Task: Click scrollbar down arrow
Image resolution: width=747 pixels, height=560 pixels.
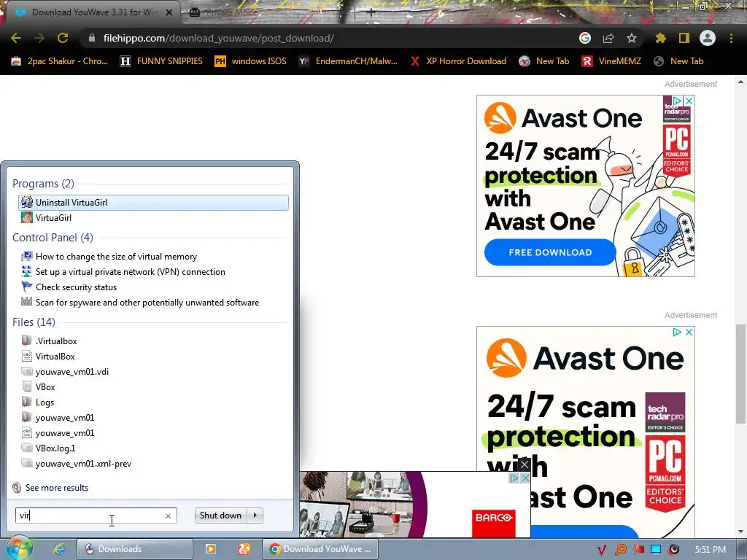Action: point(740,532)
